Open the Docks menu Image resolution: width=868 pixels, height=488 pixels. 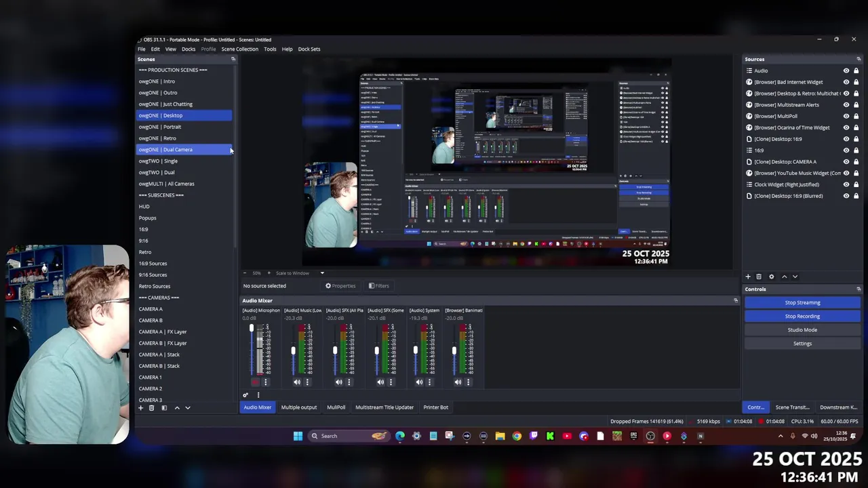(x=189, y=49)
